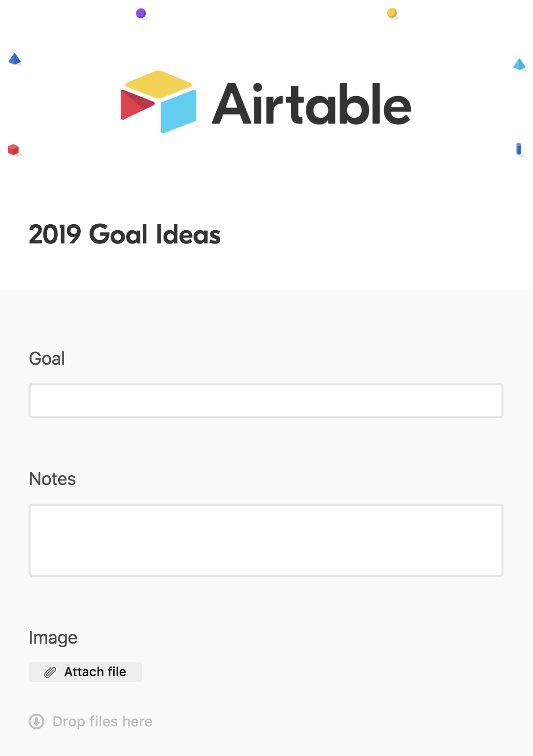
Task: Click the Image field label
Action: click(53, 638)
